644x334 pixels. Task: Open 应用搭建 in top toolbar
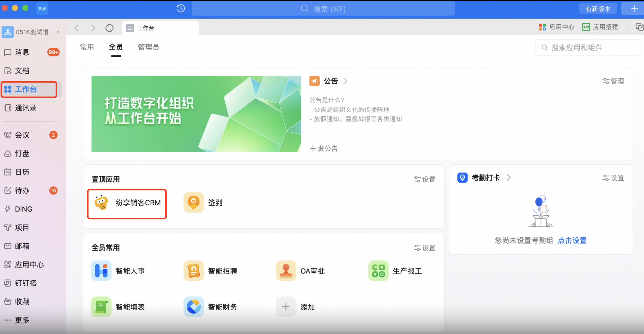pos(600,27)
